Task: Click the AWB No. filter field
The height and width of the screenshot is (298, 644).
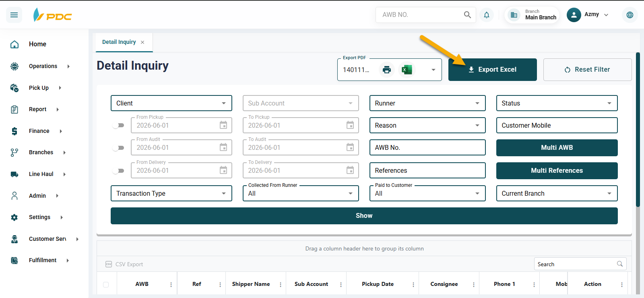Action: click(x=427, y=147)
